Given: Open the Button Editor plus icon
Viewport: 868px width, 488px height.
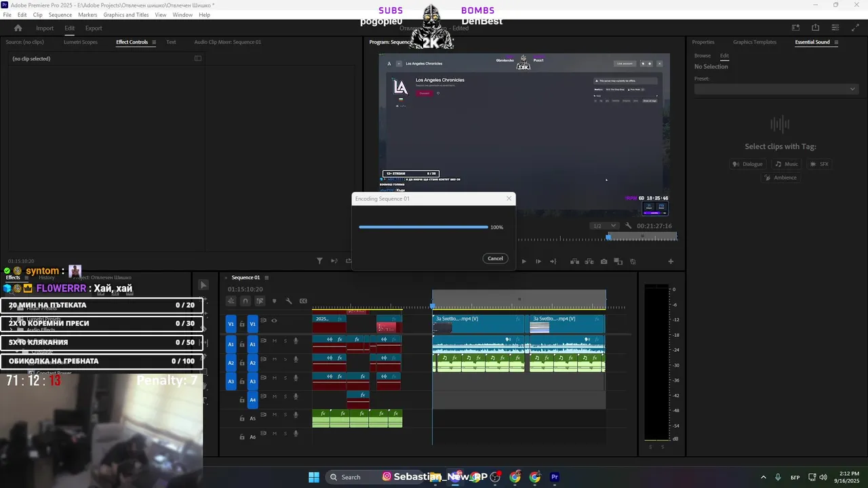Looking at the screenshot, I should (x=671, y=262).
